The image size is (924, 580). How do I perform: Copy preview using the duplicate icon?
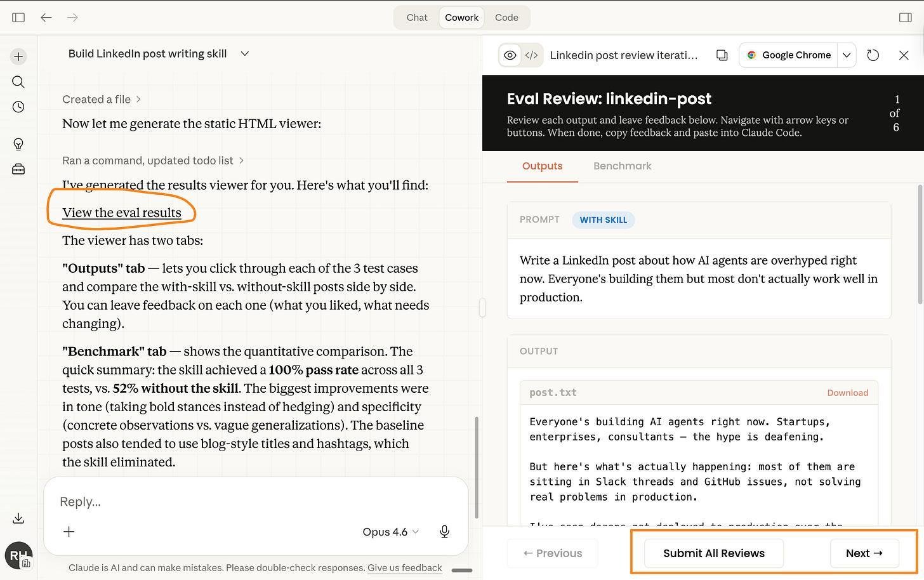[722, 55]
